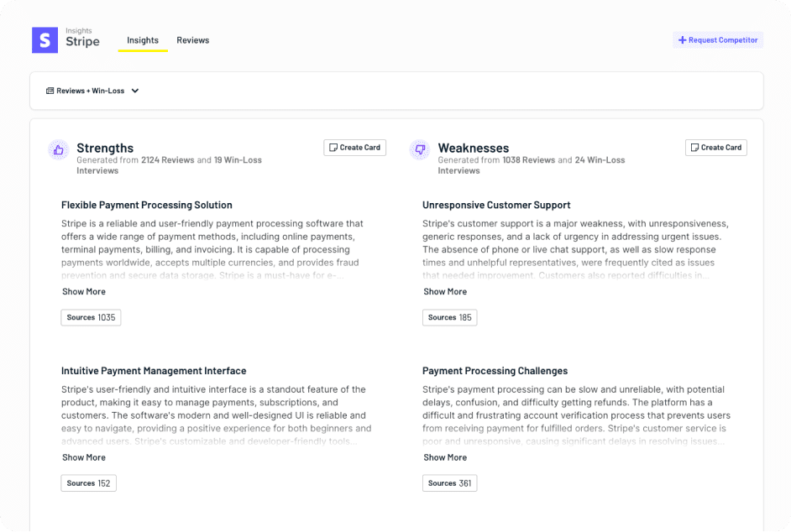791x532 pixels.
Task: Switch to the Insights tab
Action: pos(143,40)
